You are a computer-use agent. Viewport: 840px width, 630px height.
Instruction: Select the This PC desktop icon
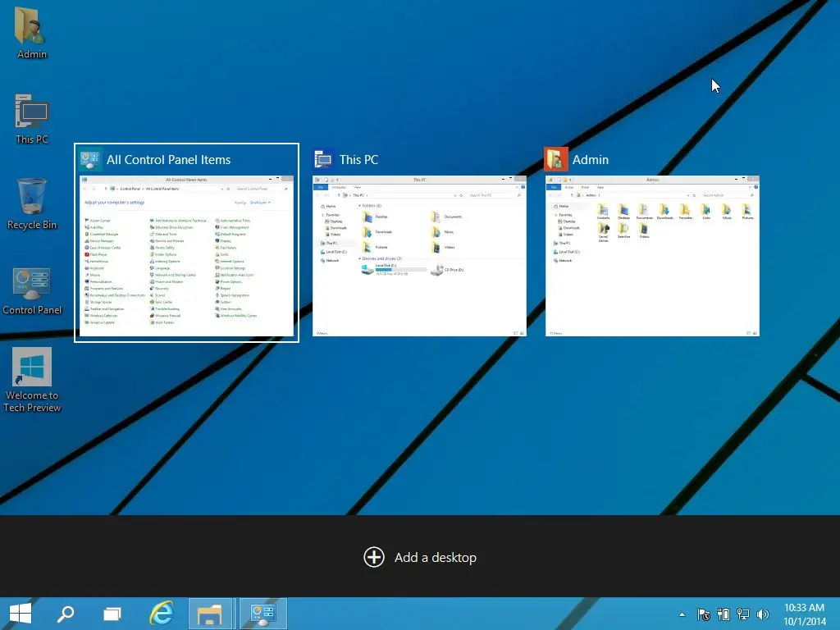(x=32, y=119)
